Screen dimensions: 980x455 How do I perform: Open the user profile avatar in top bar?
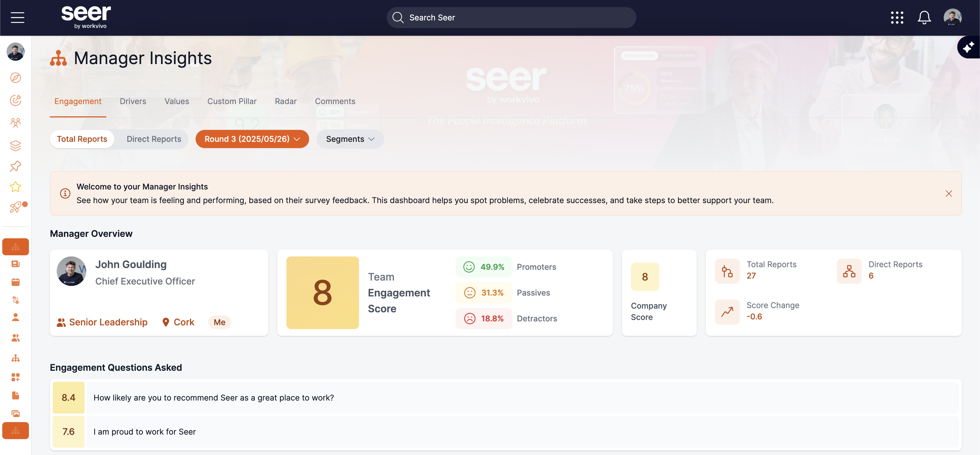click(x=952, y=18)
